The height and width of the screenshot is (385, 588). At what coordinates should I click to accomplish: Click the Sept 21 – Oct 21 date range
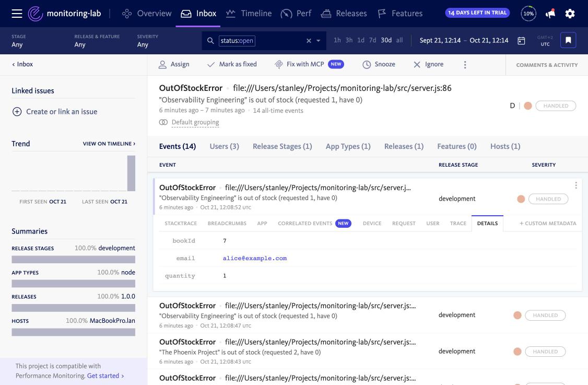click(464, 40)
